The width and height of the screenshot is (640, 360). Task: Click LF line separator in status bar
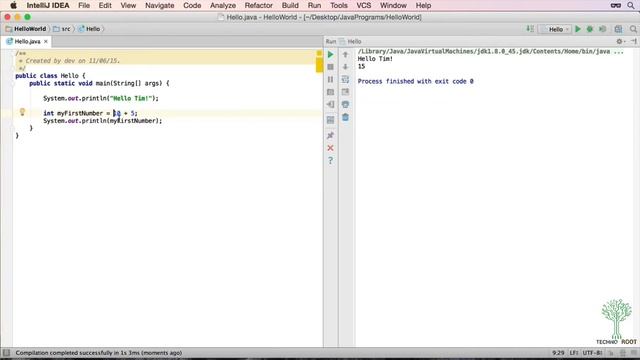(x=573, y=353)
